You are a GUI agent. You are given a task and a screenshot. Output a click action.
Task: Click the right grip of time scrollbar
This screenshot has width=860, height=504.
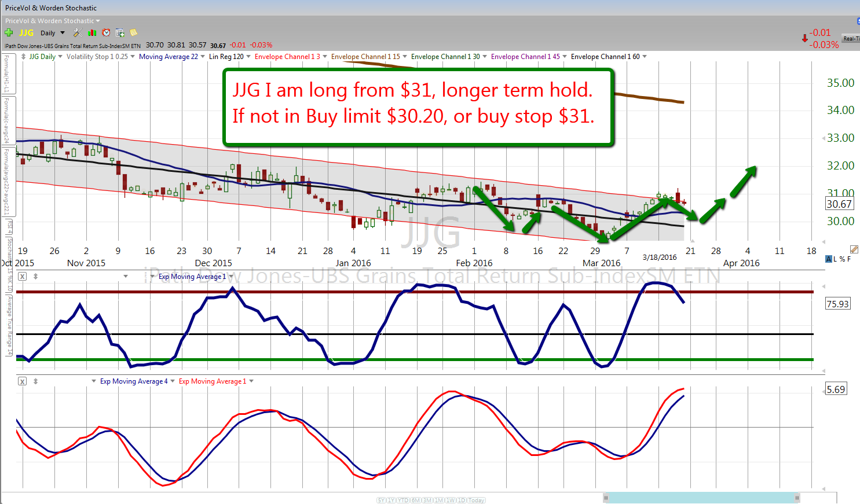797,498
